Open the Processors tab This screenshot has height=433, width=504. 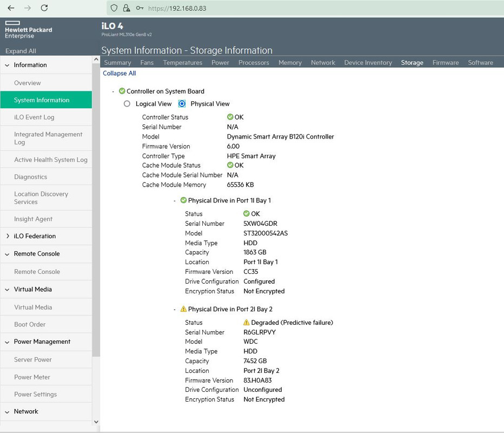tap(254, 62)
